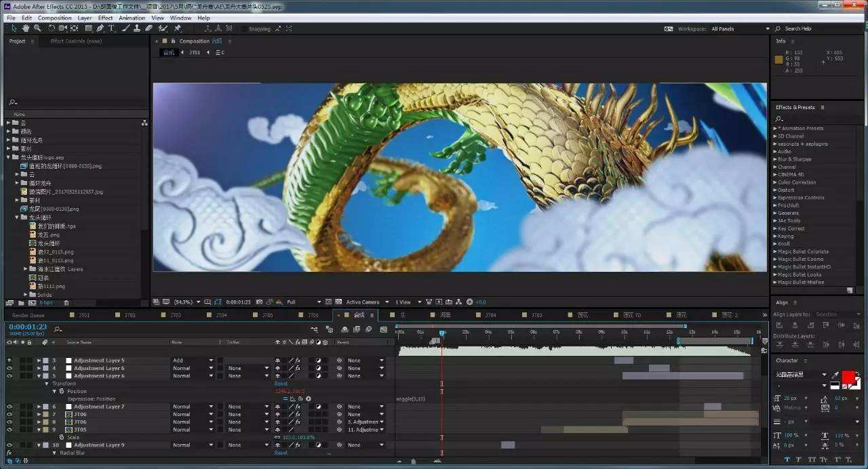Select the Selection arrow tool
The image size is (868, 469).
pos(14,28)
